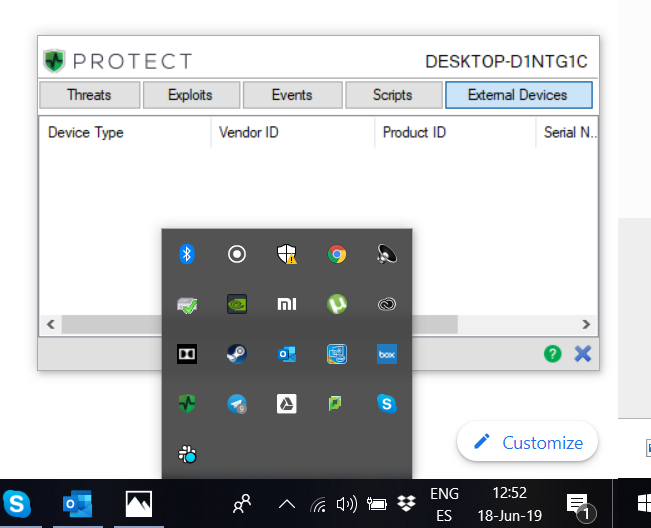Image resolution: width=651 pixels, height=528 pixels.
Task: Open Outlook from the taskbar
Action: (78, 504)
